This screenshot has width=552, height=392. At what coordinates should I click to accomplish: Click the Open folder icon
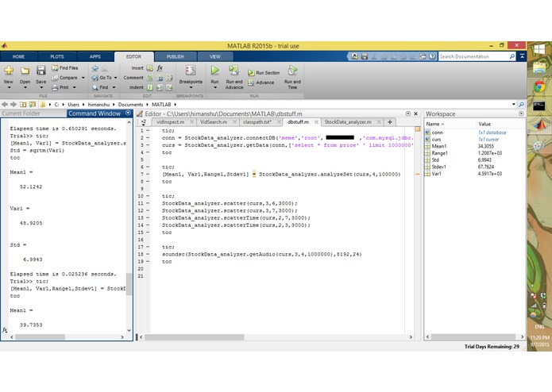coord(25,71)
